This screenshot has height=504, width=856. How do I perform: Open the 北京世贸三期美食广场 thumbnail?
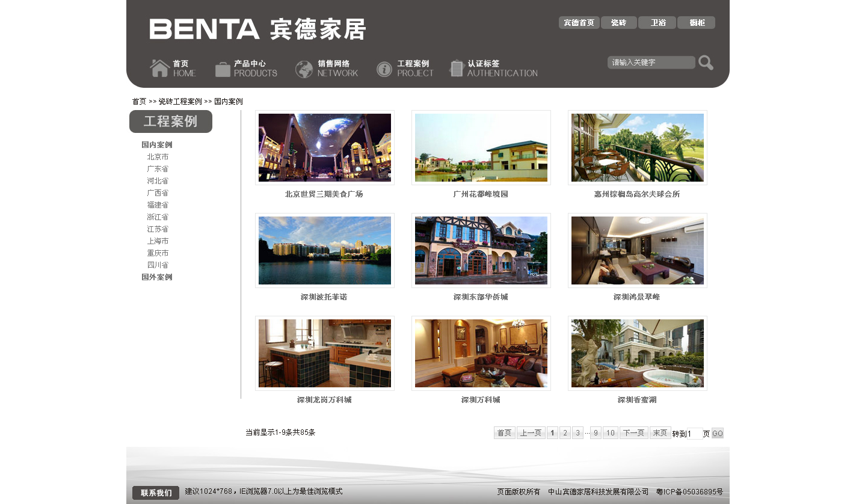(x=325, y=148)
